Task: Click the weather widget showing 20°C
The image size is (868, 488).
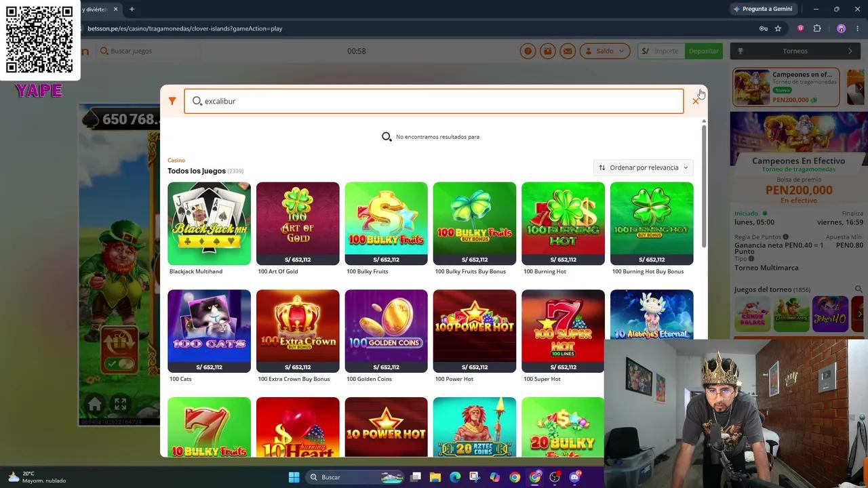Action: [37, 477]
